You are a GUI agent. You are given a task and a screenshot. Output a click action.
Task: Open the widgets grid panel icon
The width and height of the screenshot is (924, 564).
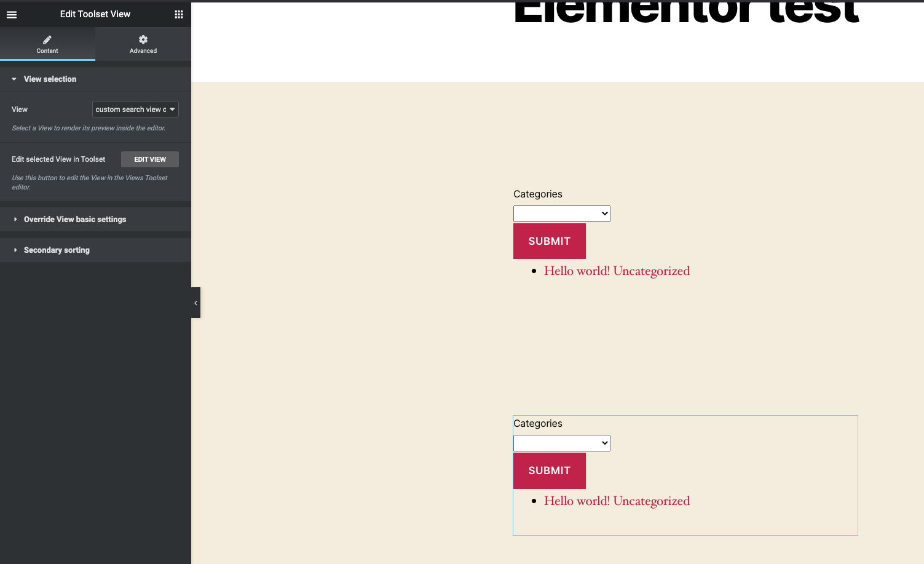click(x=179, y=14)
